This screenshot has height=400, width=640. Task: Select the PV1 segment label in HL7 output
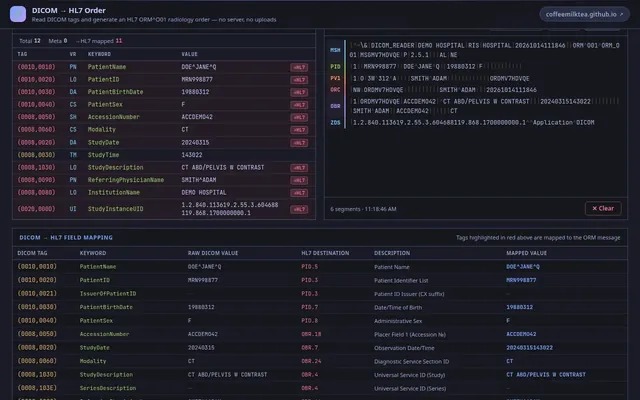pos(335,78)
